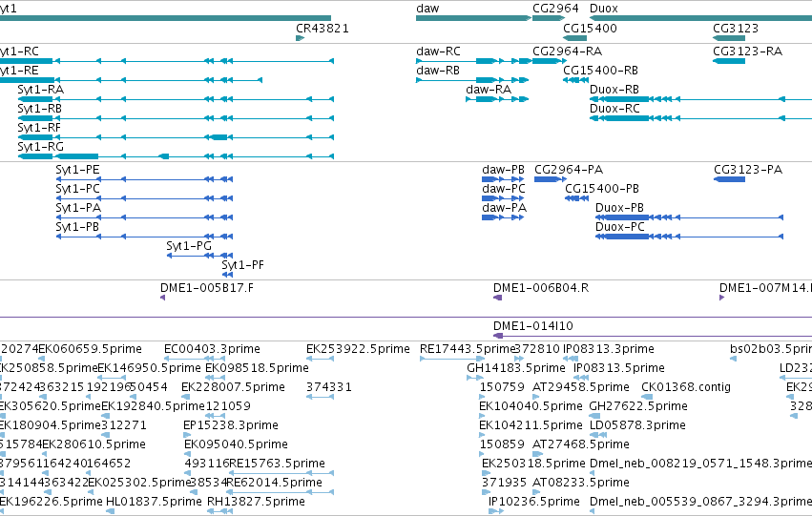The width and height of the screenshot is (812, 516).
Task: Select the CG2964 gene feature
Action: [549, 18]
